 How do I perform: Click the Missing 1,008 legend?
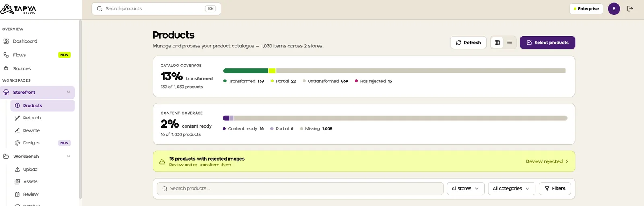[316, 129]
